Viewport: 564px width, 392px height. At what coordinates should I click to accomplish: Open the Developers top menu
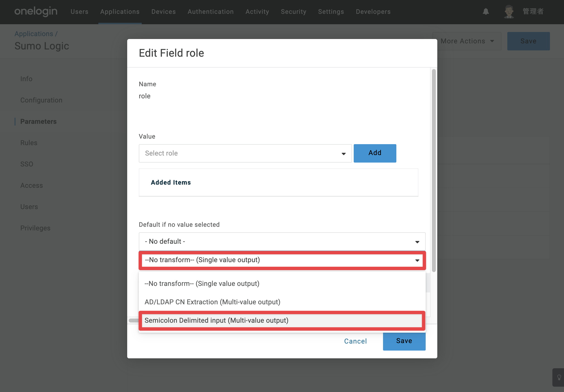(x=373, y=12)
